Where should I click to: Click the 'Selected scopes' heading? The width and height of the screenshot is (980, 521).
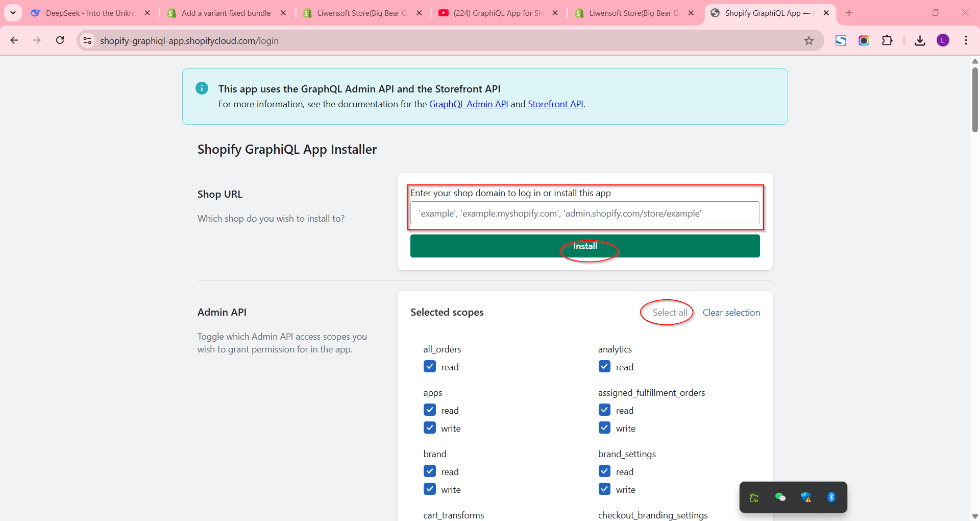click(x=447, y=313)
